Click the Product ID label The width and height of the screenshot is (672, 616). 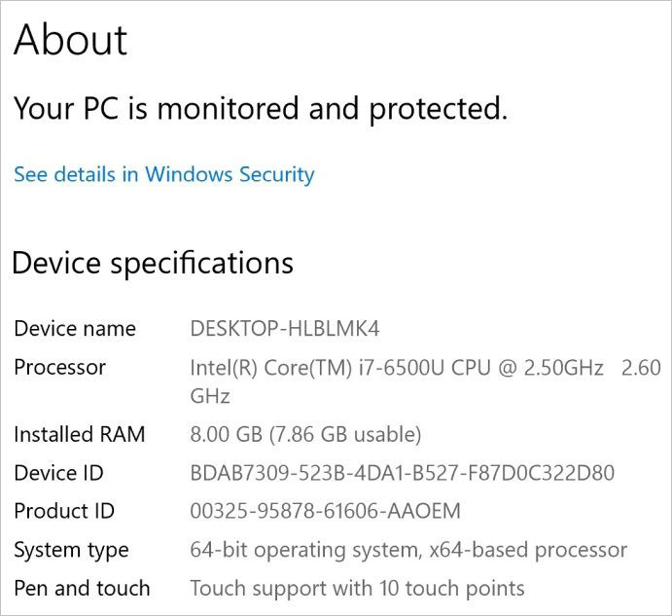coord(64,511)
